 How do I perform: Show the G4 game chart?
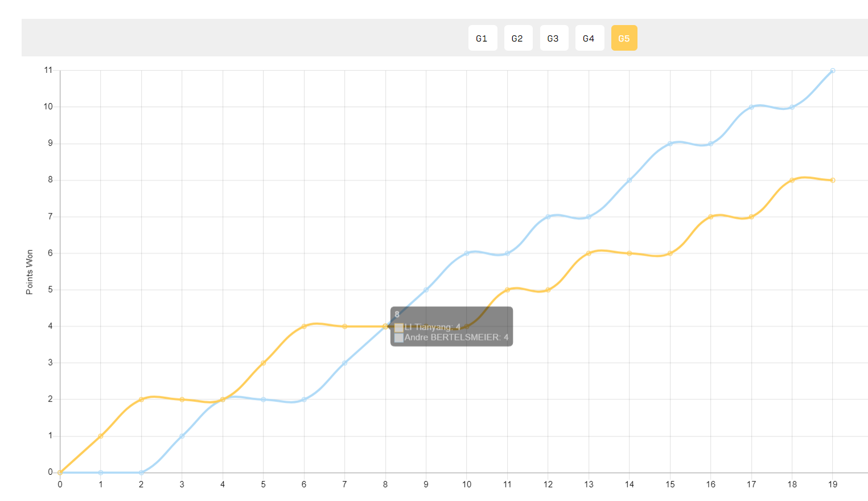[x=590, y=38]
